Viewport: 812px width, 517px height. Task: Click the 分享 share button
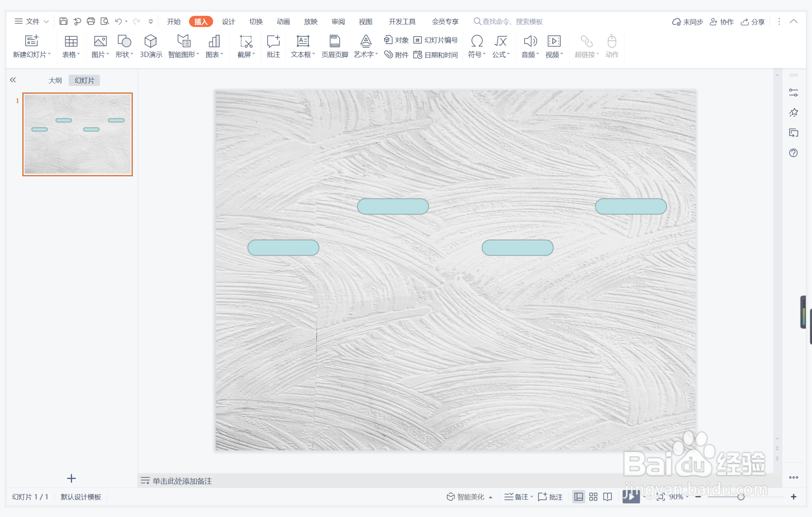tap(753, 22)
